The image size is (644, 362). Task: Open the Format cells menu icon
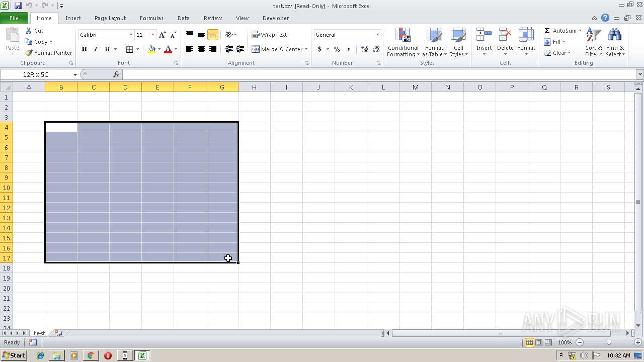click(526, 35)
